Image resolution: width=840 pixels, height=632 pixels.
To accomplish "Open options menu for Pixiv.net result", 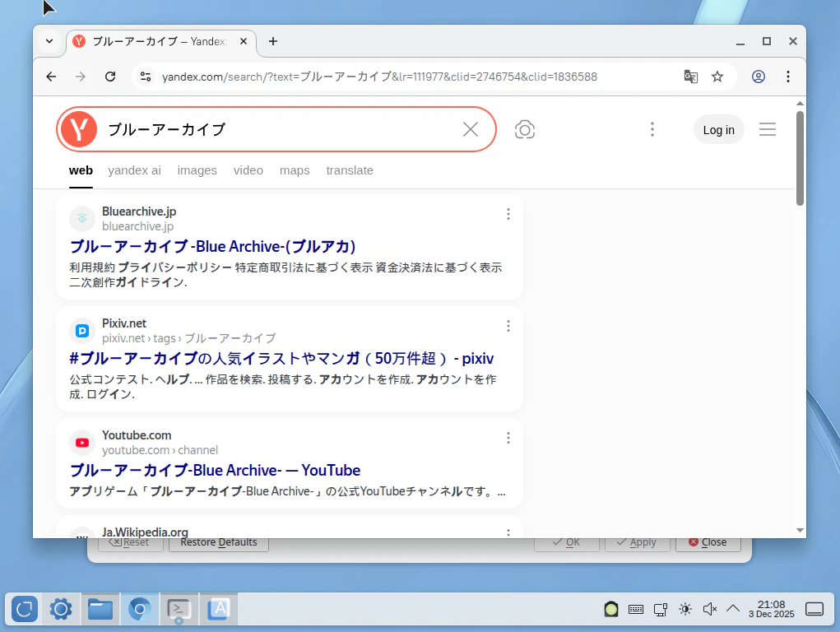I will [508, 326].
